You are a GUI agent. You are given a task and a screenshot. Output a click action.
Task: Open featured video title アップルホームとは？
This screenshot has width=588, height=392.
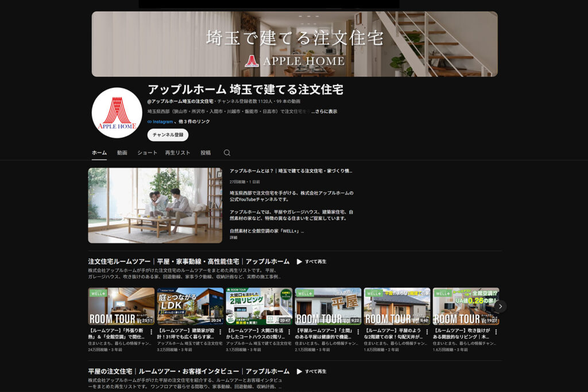pos(291,171)
